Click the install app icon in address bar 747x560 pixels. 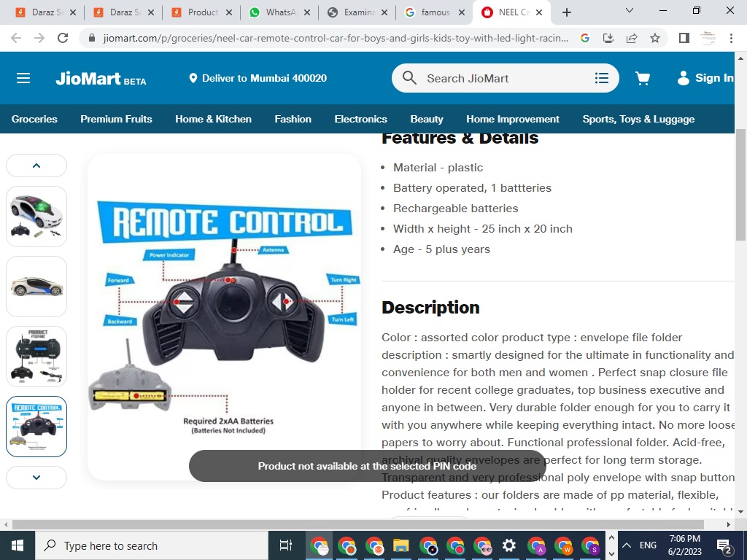608,38
